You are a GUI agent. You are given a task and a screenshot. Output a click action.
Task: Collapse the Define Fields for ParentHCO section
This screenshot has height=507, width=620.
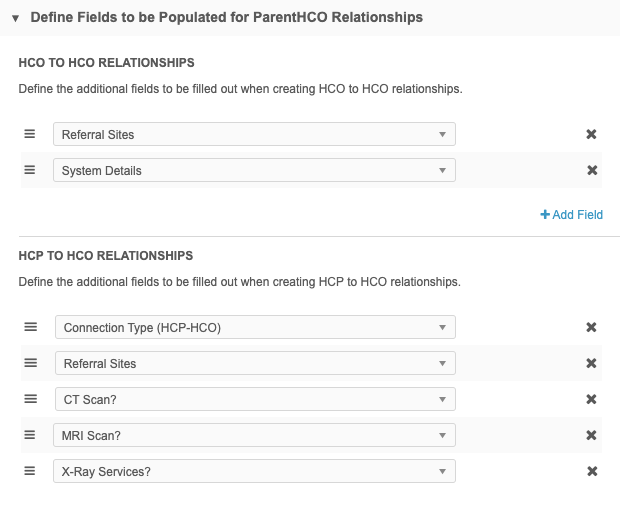[x=15, y=18]
